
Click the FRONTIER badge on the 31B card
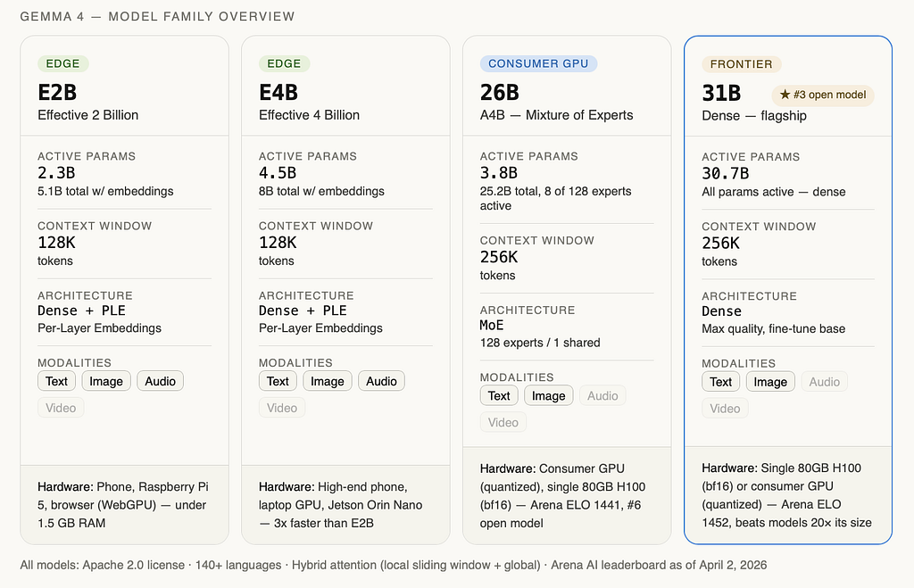coord(742,64)
